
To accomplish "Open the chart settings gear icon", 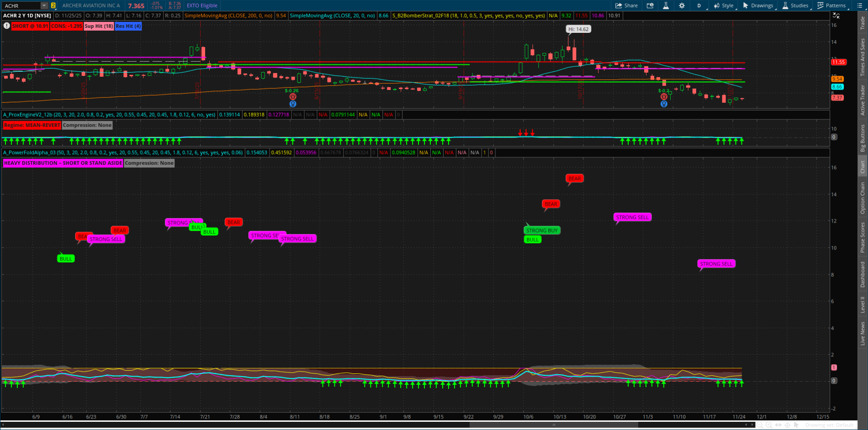I will tap(682, 5).
